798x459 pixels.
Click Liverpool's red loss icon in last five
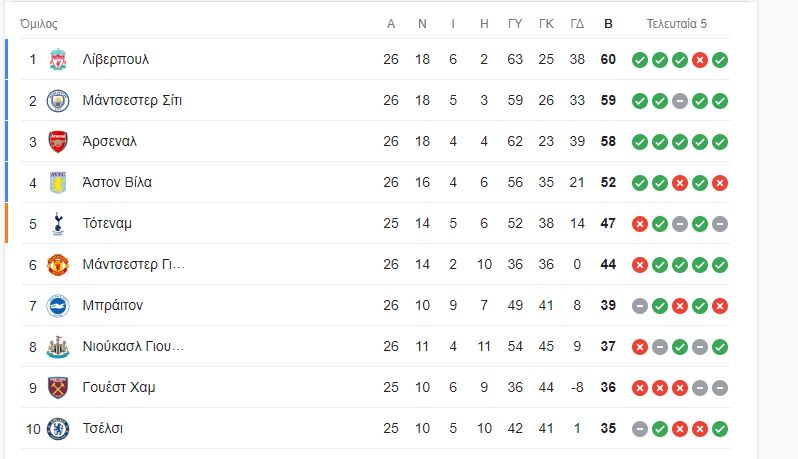click(700, 60)
